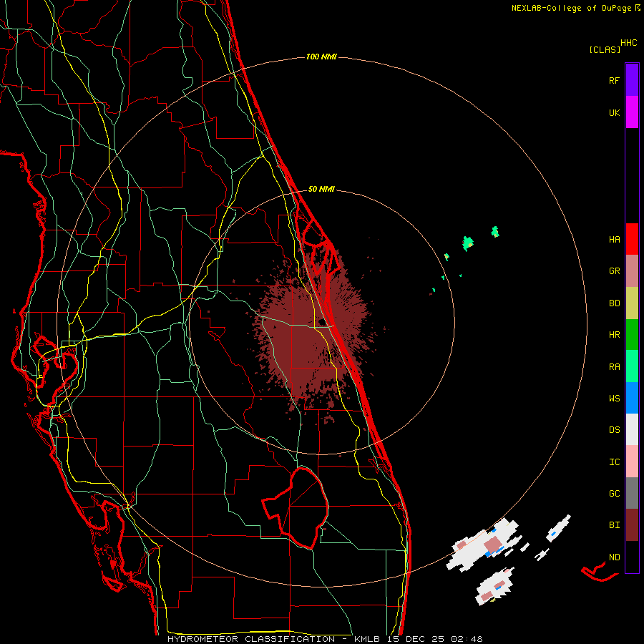Viewport: 644px width, 644px height.
Task: Click the KMLB radar site identifier
Action: coord(367,639)
